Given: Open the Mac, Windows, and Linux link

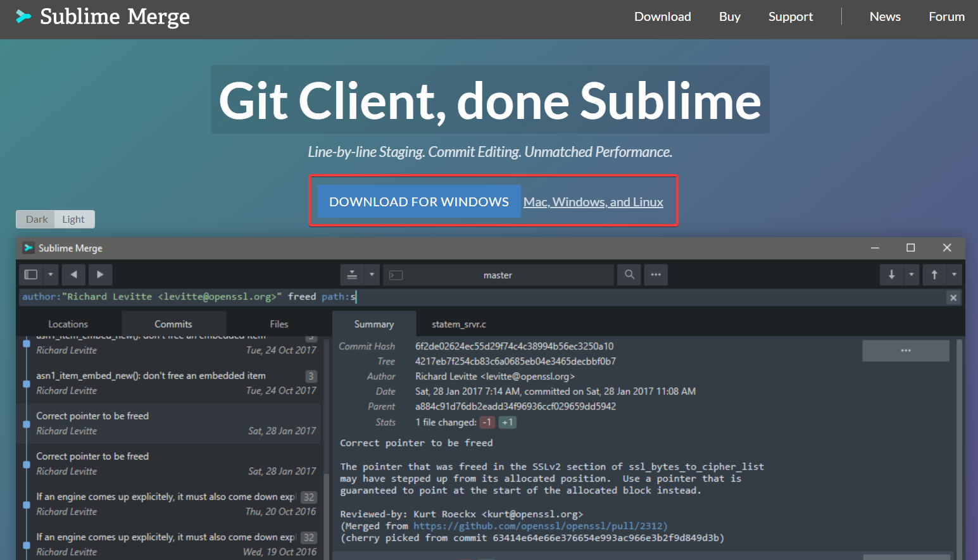Looking at the screenshot, I should click(593, 202).
